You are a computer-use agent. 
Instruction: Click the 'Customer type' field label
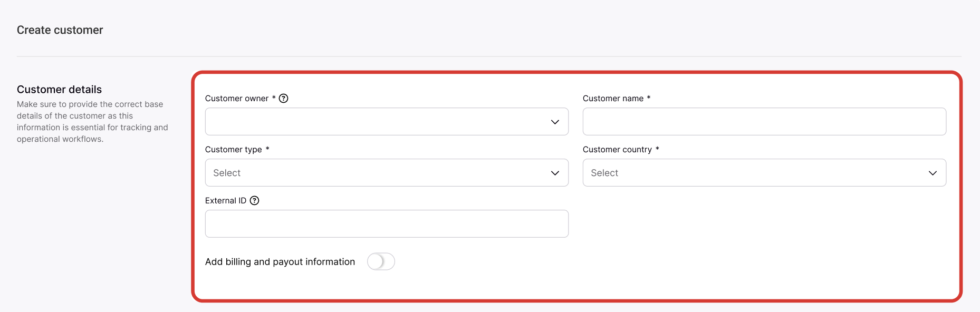tap(233, 150)
